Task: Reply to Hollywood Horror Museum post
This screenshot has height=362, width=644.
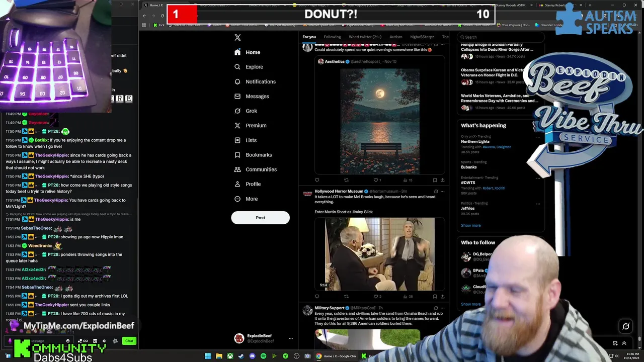Action: click(316, 297)
